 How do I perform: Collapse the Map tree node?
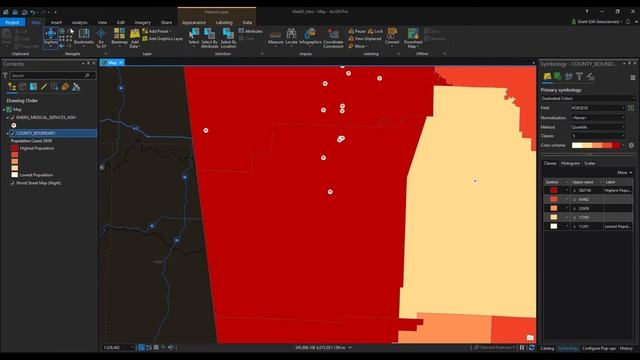[4, 110]
